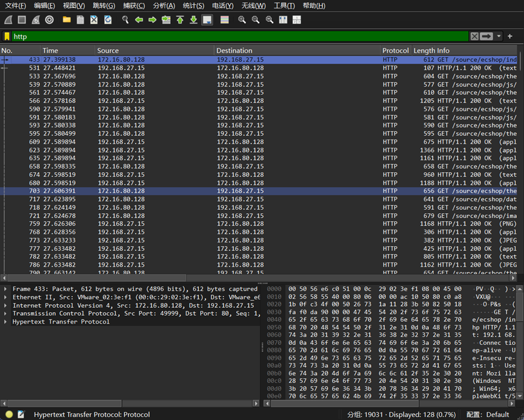Toggle auto-scroll during live capture
Viewport: 524px width, 420px height.
[x=207, y=19]
